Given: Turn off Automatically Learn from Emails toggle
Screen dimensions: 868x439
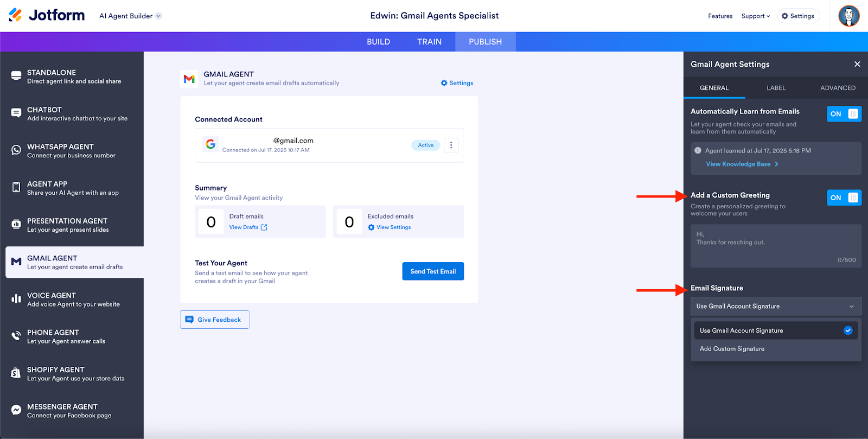Looking at the screenshot, I should point(844,114).
